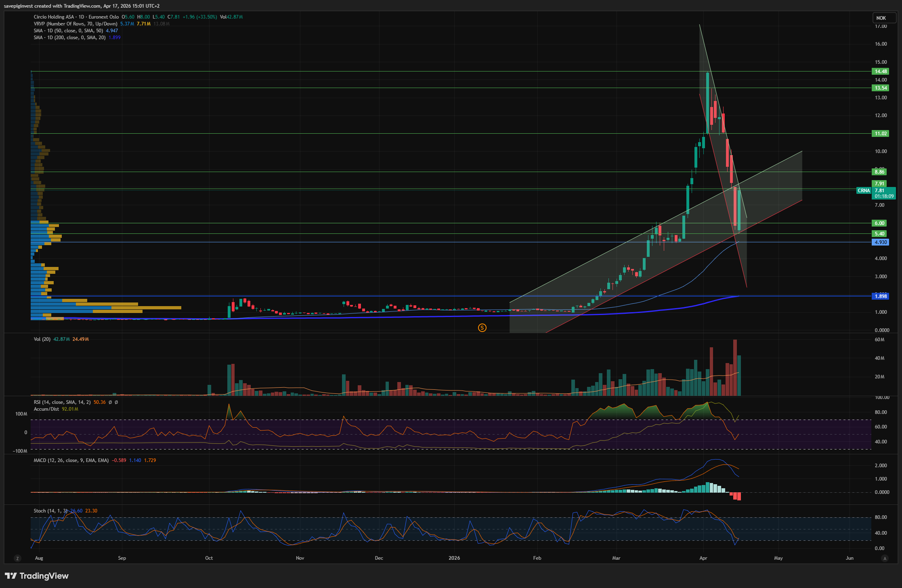Click the Vol (20) indicator title
902x588 pixels.
(42, 339)
